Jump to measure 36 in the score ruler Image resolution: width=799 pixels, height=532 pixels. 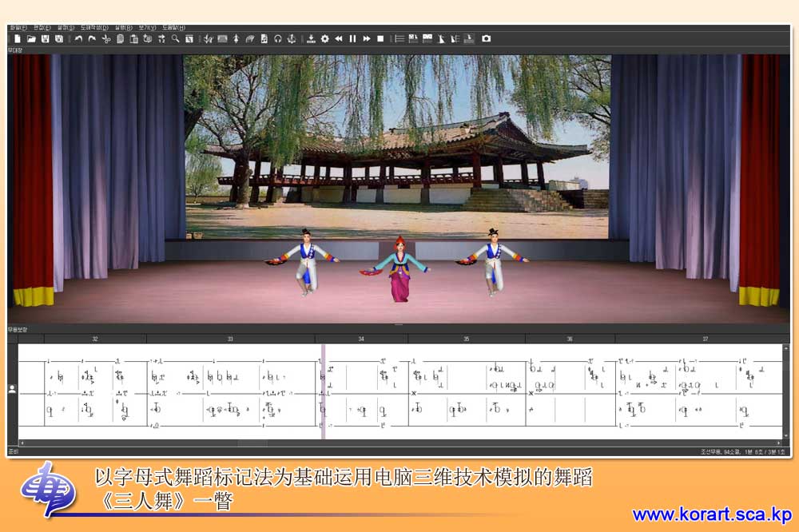pos(570,339)
